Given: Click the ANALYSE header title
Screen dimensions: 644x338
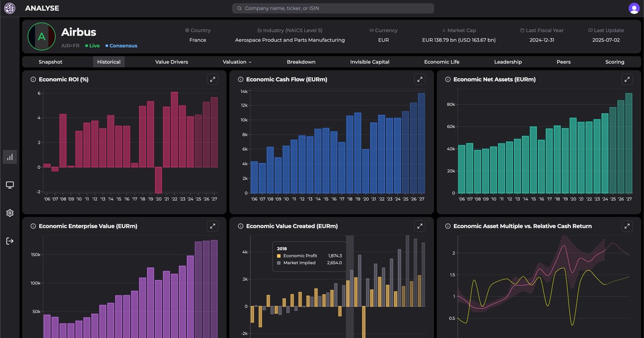Looking at the screenshot, I should pyautogui.click(x=42, y=9).
